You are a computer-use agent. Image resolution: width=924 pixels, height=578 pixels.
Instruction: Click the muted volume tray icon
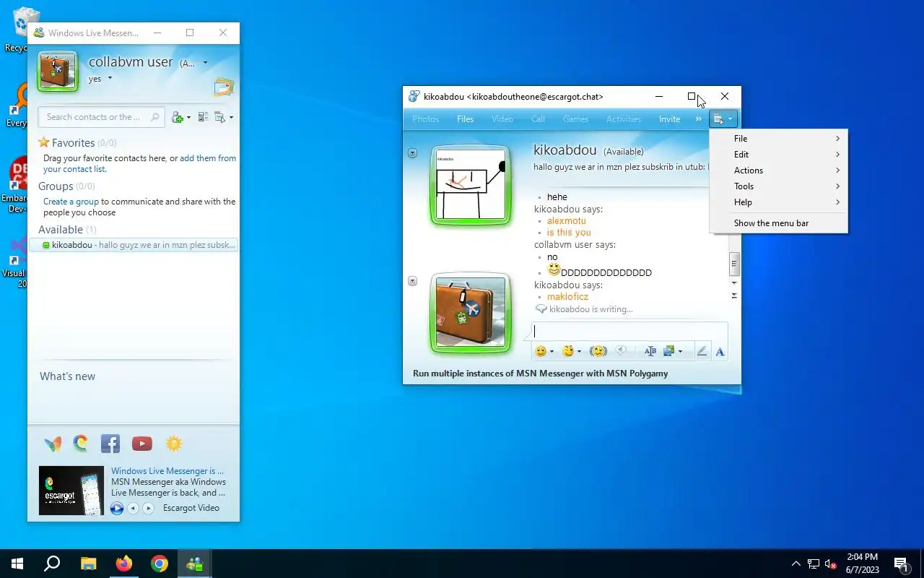point(831,564)
